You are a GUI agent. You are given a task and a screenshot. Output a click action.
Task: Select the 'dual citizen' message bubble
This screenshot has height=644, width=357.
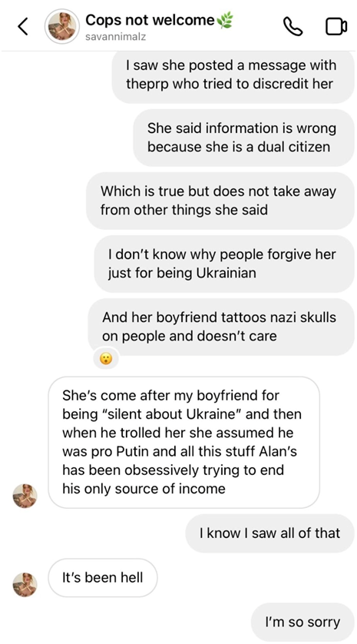point(243,138)
